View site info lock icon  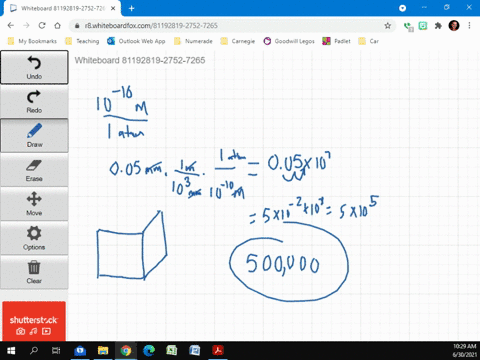(x=77, y=26)
